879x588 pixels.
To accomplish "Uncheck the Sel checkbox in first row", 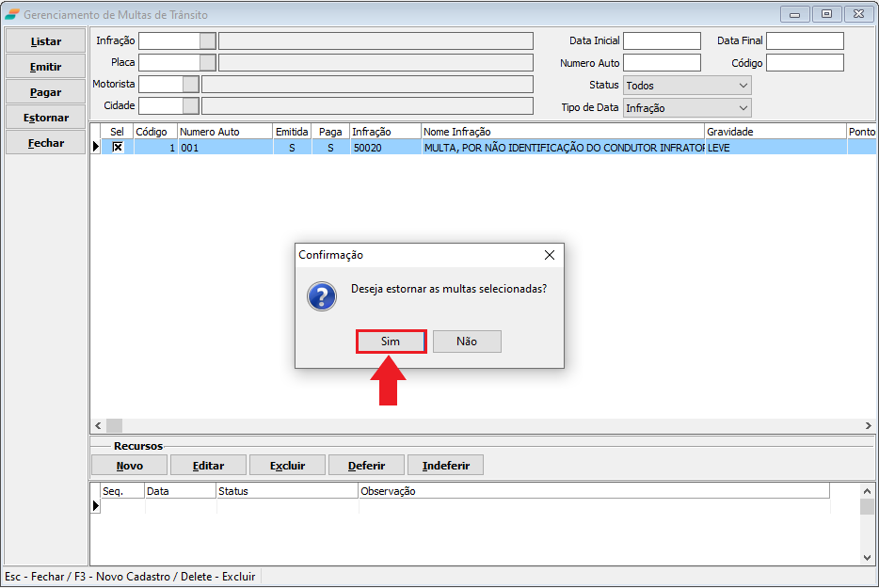I will pyautogui.click(x=118, y=148).
